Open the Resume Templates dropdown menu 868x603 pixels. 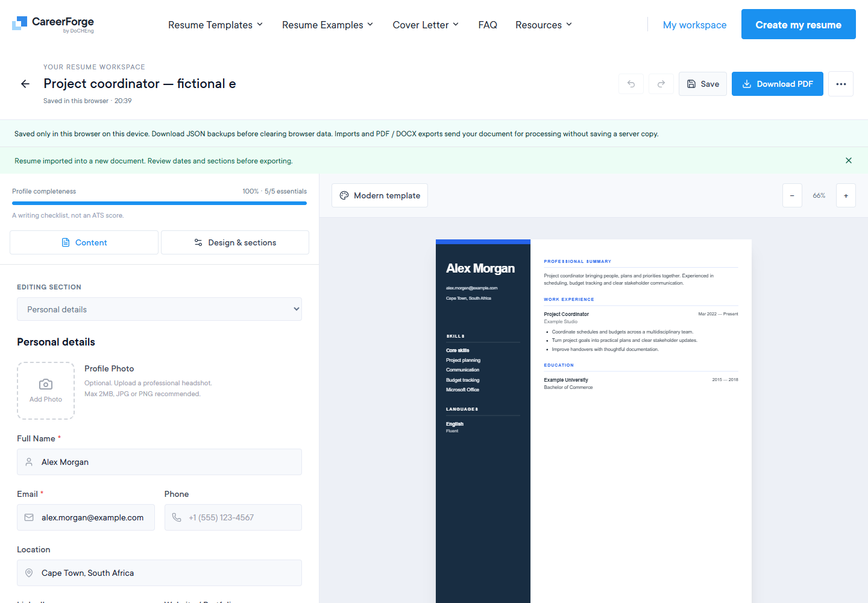pos(215,25)
